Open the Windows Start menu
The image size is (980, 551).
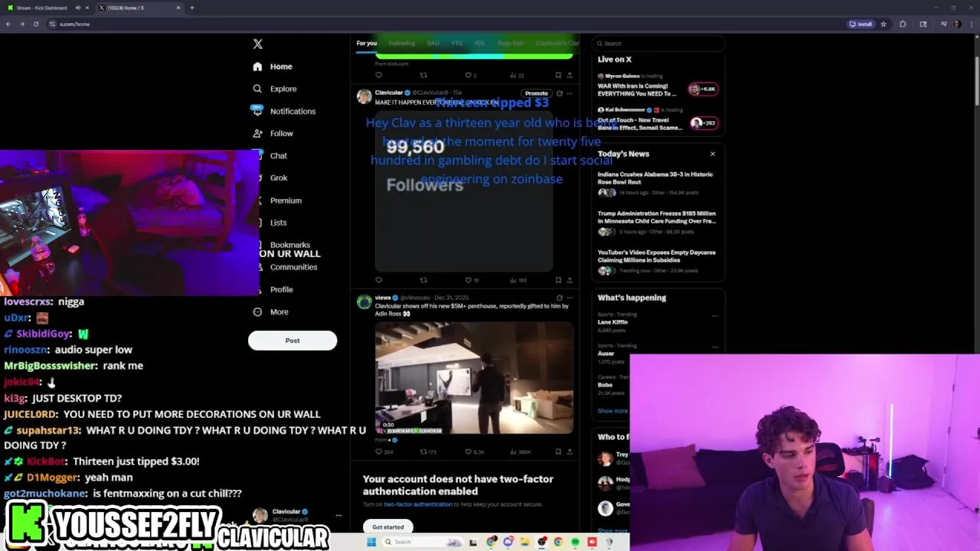[371, 542]
